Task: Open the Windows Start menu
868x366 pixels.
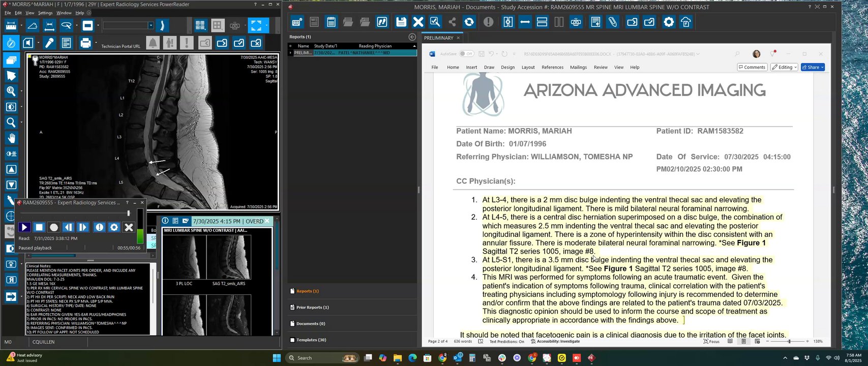Action: click(277, 358)
